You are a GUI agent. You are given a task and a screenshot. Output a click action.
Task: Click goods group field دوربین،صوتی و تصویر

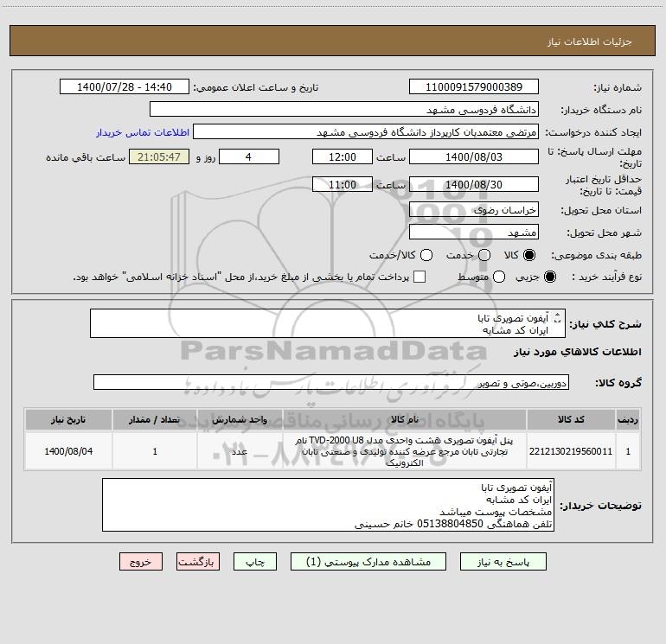coord(331,382)
